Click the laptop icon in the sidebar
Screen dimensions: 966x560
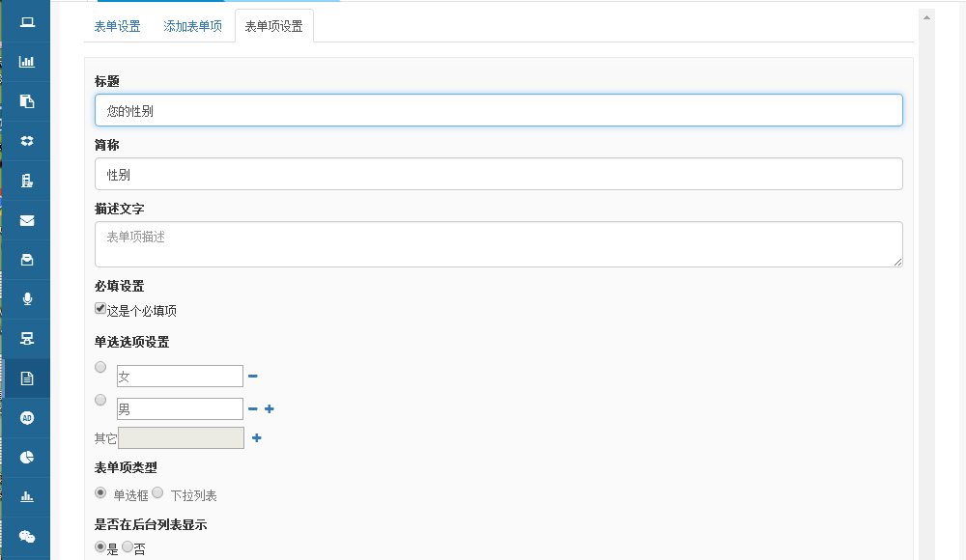click(x=27, y=21)
